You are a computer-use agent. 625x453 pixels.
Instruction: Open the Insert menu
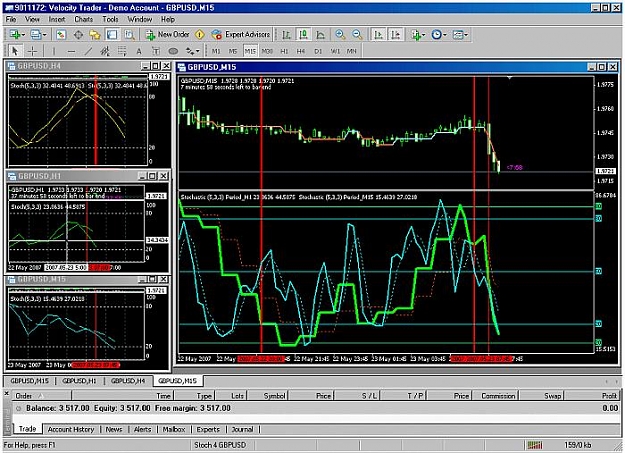57,19
